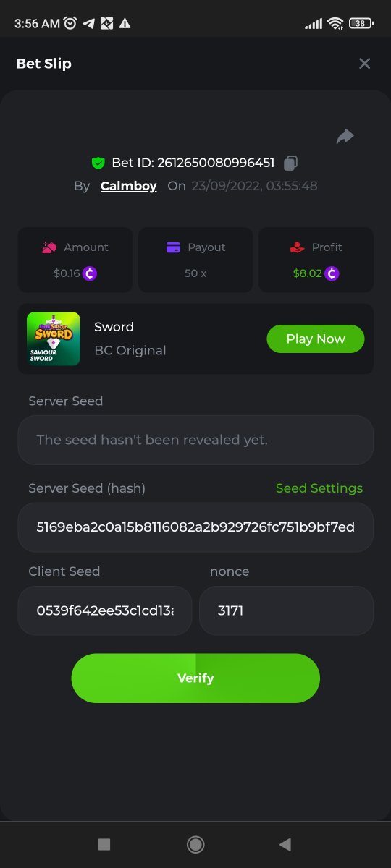Select the Server Seed field

(195, 440)
